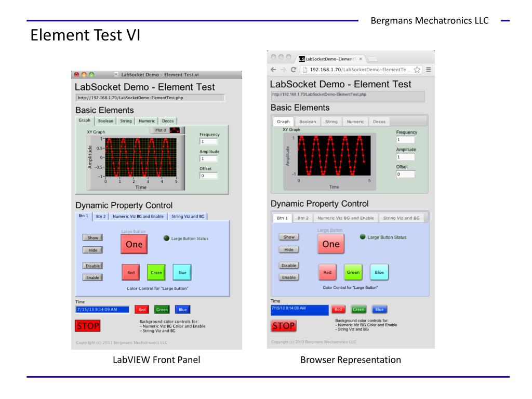
Task: Open the browser hamburger menu
Action: click(x=429, y=70)
